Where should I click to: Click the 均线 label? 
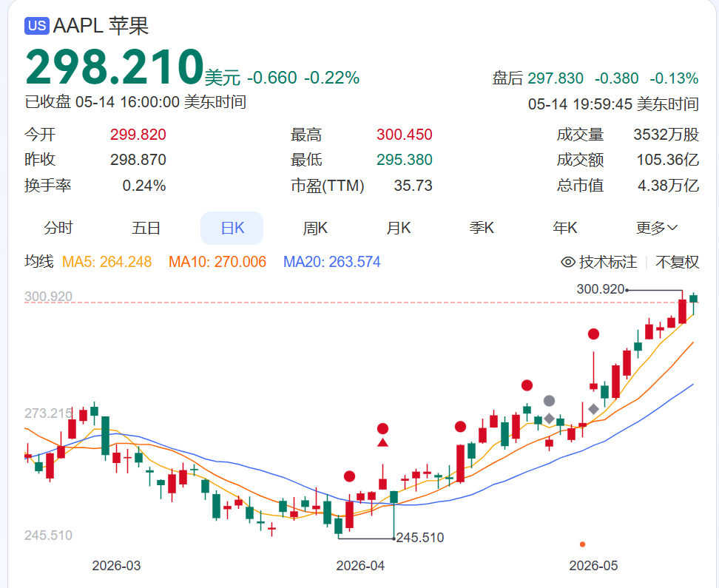point(39,261)
